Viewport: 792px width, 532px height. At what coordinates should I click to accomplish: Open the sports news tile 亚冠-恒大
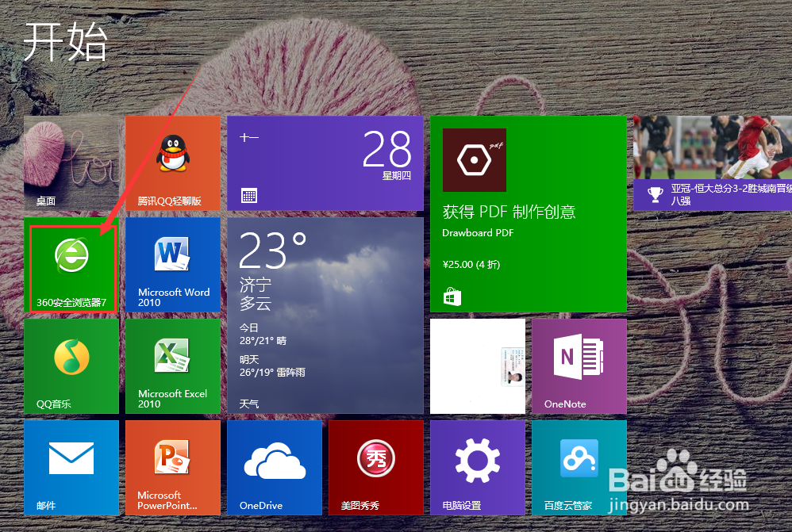pyautogui.click(x=713, y=163)
